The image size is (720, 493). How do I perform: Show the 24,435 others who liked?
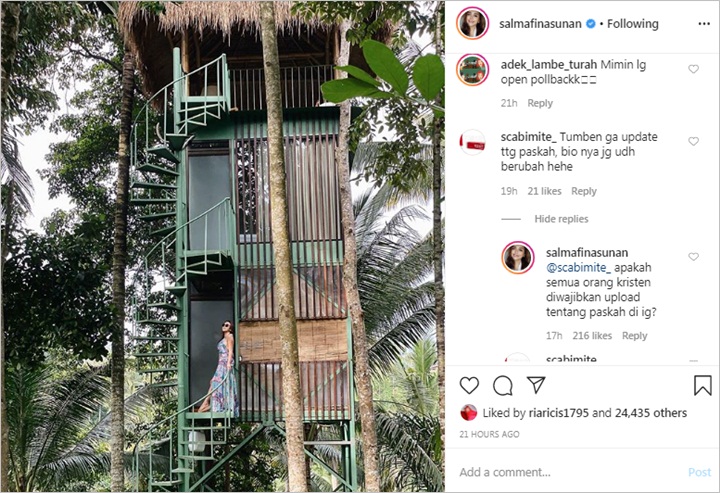tap(652, 412)
